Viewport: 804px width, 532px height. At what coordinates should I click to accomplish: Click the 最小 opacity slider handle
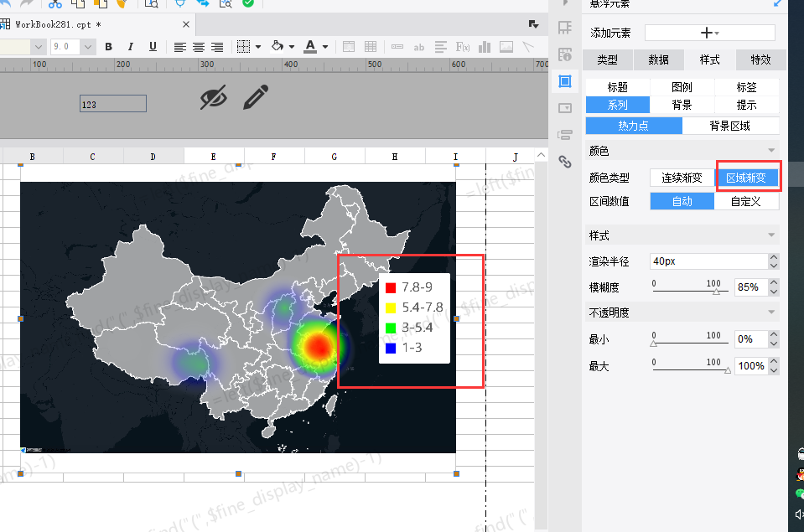pyautogui.click(x=653, y=343)
